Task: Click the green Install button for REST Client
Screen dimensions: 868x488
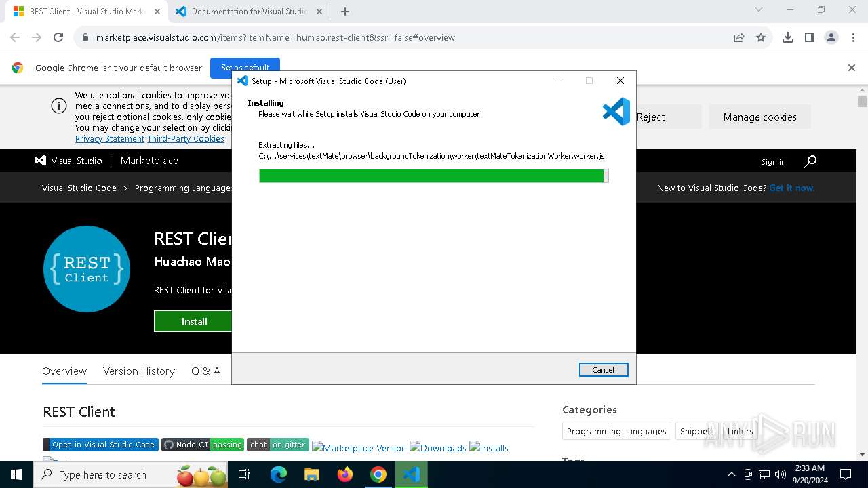Action: 193,321
